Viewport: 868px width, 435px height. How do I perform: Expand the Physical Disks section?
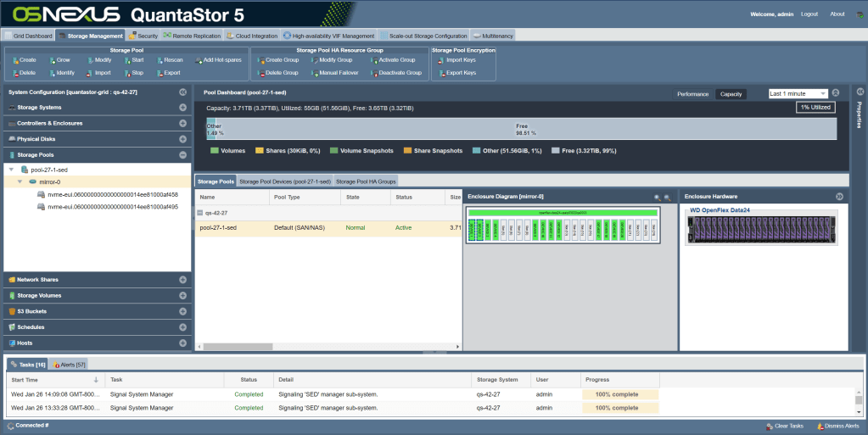[x=182, y=139]
